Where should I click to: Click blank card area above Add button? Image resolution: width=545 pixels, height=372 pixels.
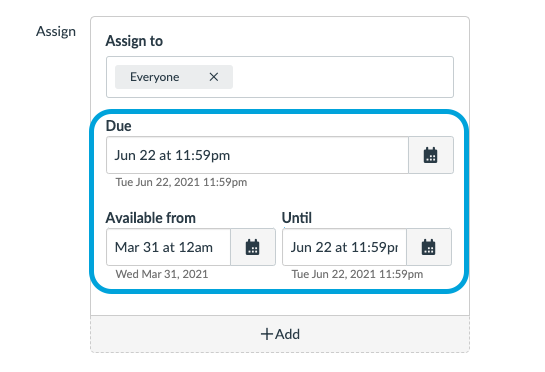[x=280, y=304]
